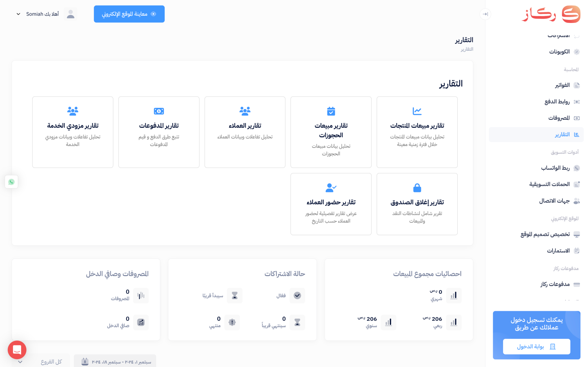Open the red live chat bubble
Viewport: 588px width, 367px height.
[x=17, y=350]
